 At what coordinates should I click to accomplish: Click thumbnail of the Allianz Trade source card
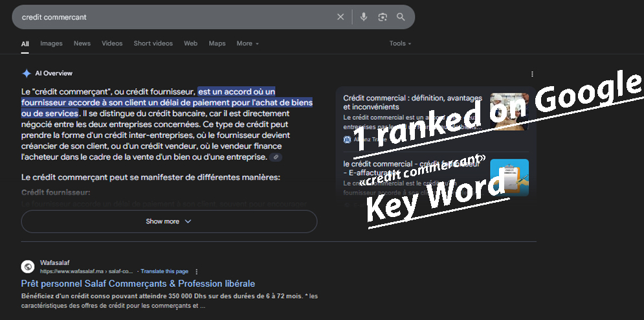pyautogui.click(x=509, y=112)
